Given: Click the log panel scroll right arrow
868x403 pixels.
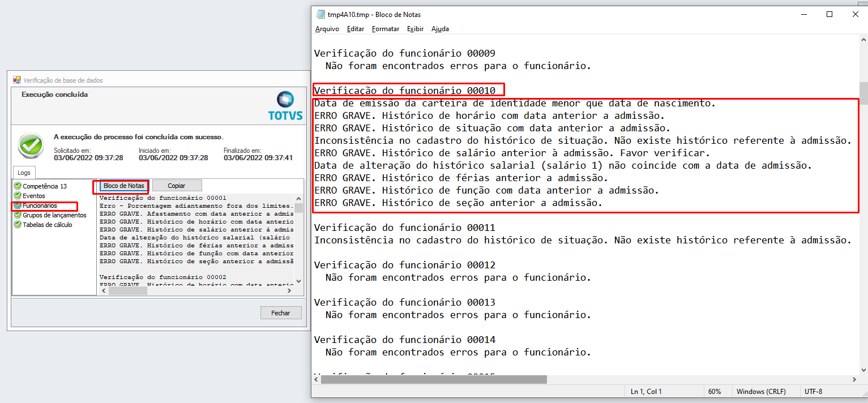Looking at the screenshot, I should (289, 290).
